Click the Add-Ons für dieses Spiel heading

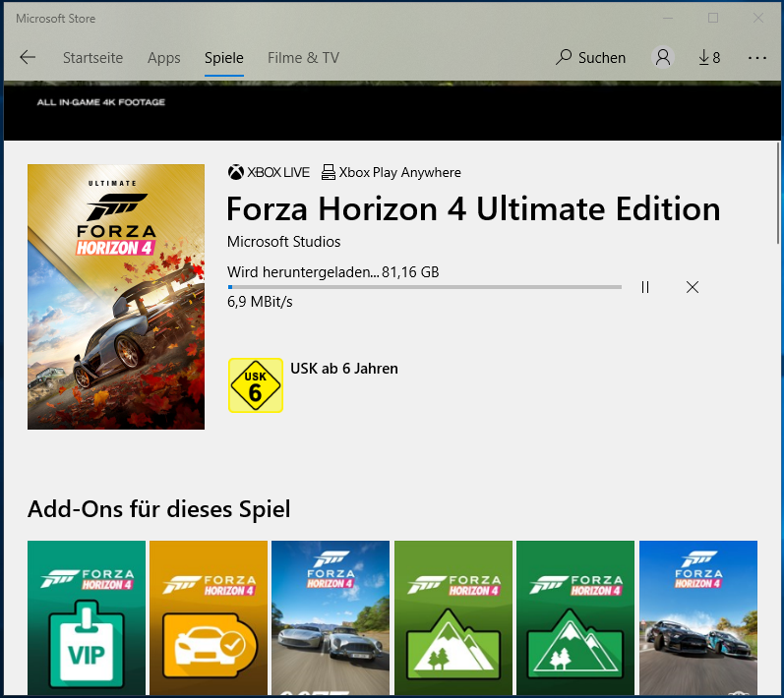[x=159, y=509]
